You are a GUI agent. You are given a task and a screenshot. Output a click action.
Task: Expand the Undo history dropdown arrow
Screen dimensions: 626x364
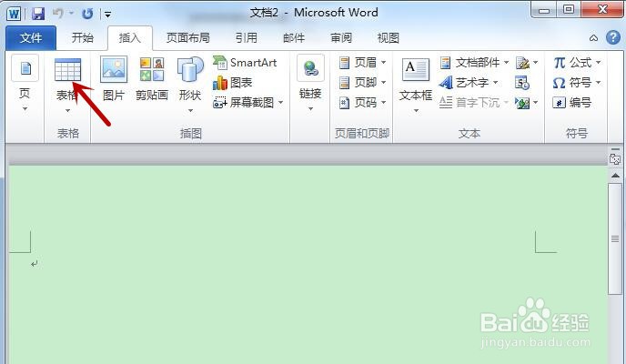tap(72, 14)
